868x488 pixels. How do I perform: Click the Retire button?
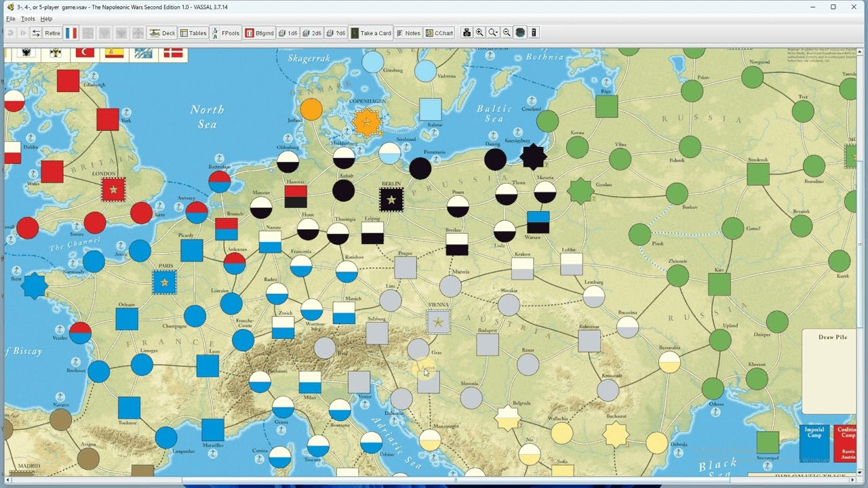pos(53,33)
